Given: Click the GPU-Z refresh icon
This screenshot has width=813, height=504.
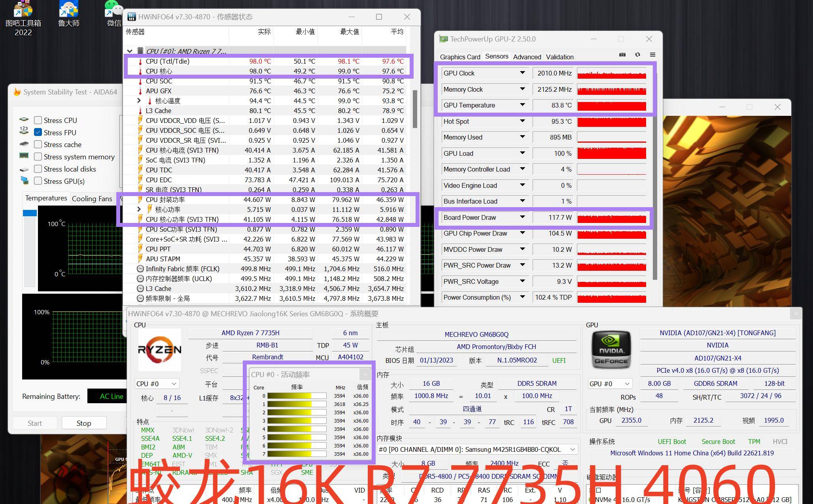Looking at the screenshot, I should tap(637, 55).
